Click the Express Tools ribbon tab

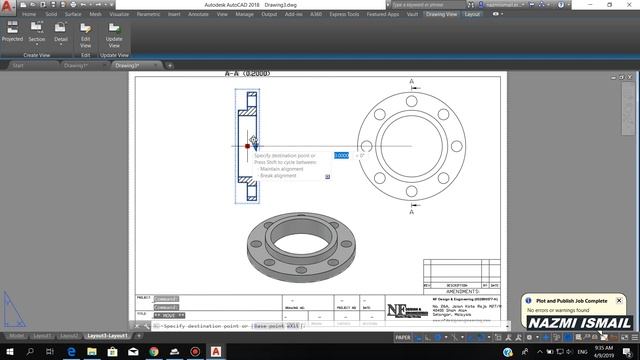[x=344, y=14]
